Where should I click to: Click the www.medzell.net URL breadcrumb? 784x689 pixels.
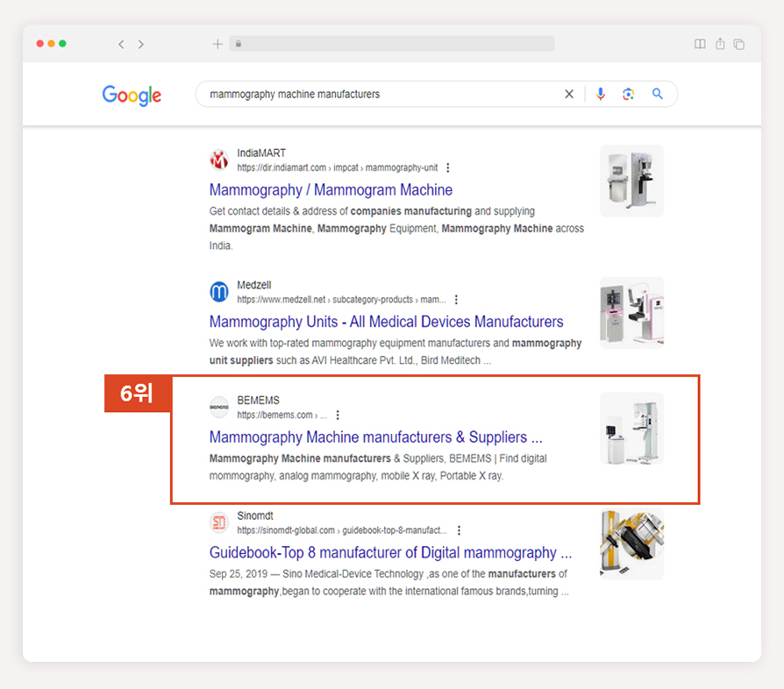coord(341,300)
